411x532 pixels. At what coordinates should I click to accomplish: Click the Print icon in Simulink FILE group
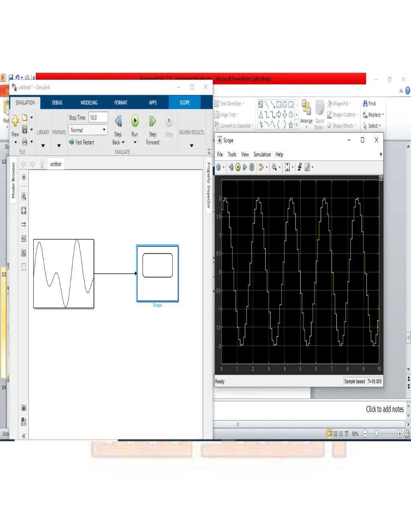coord(24,141)
